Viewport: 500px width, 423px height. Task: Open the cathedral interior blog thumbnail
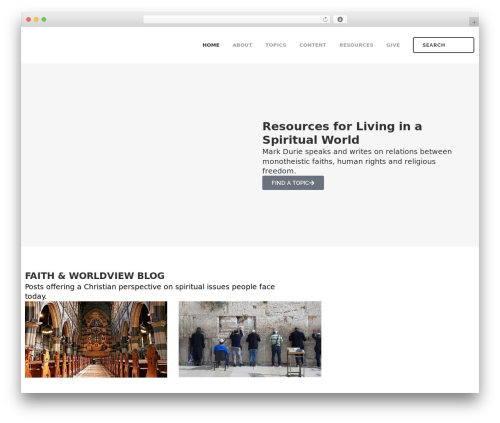tap(96, 339)
